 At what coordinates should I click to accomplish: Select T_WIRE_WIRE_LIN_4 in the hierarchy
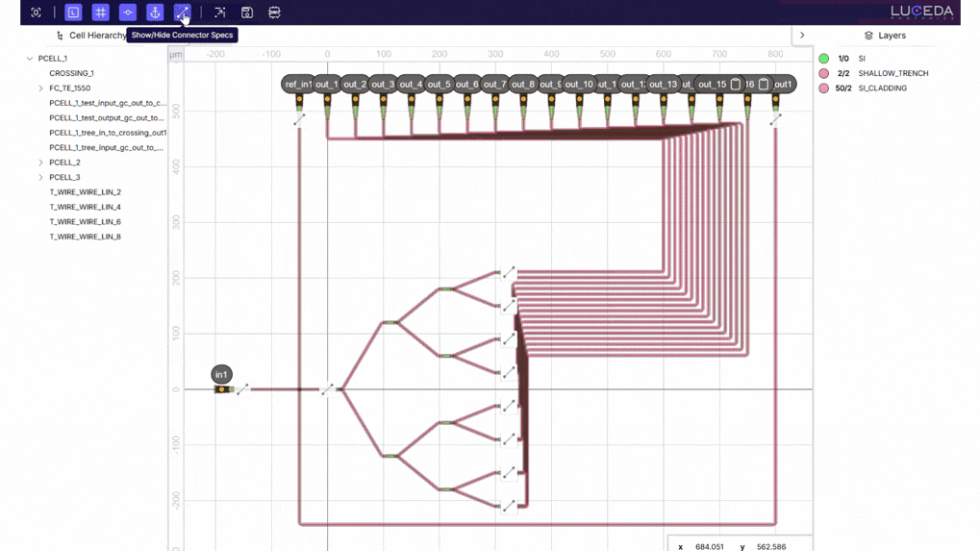[85, 207]
